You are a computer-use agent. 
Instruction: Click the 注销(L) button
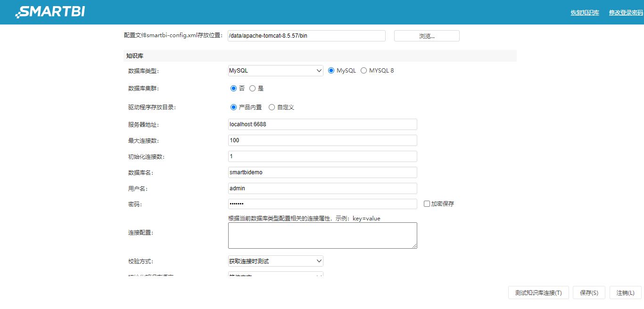click(x=625, y=292)
